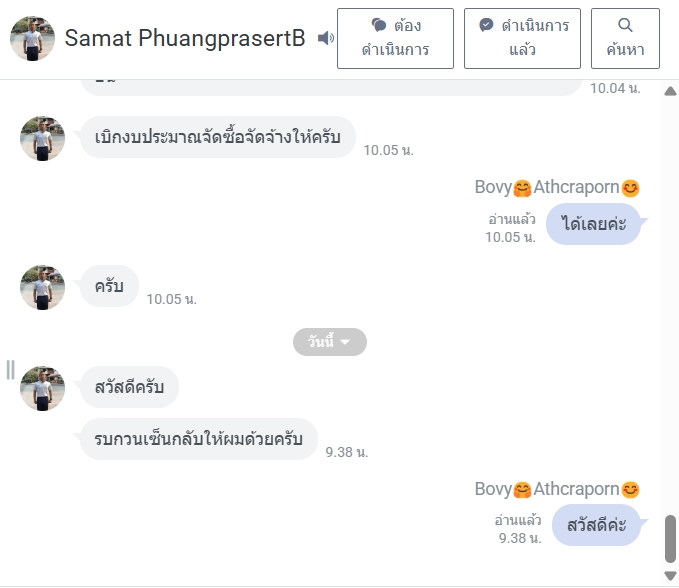Click the scrollbar down arrow
This screenshot has width=679, height=588.
coord(670,576)
